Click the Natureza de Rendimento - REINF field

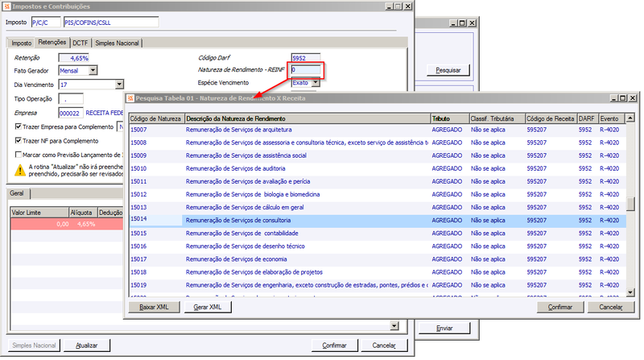306,70
